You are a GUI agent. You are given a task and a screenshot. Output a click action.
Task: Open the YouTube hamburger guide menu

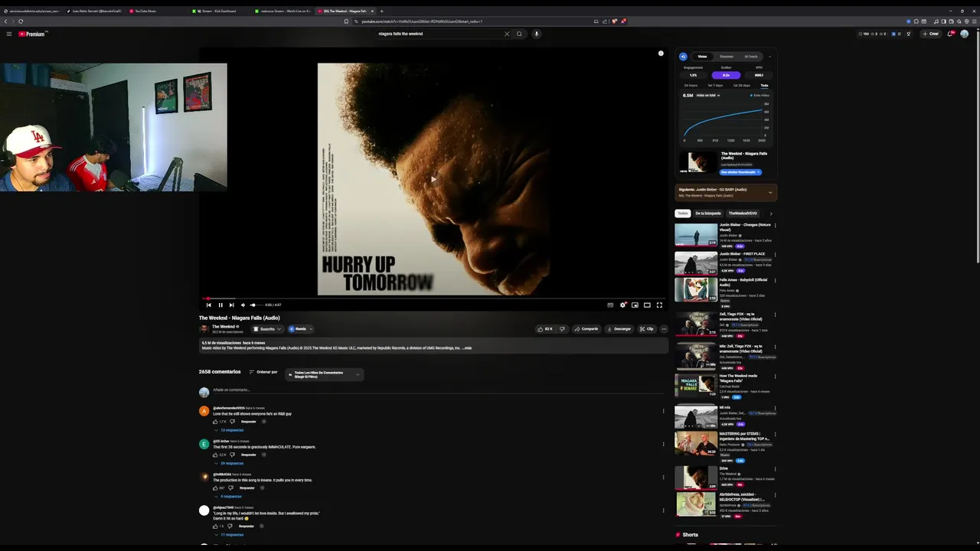coord(9,34)
